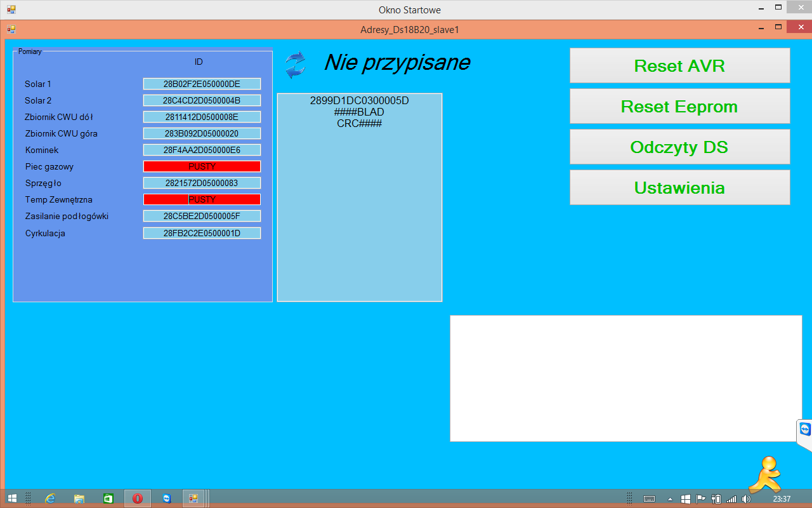Viewport: 812px width, 508px height.
Task: Click Zbiornik CWU dół ID field
Action: pyautogui.click(x=202, y=117)
